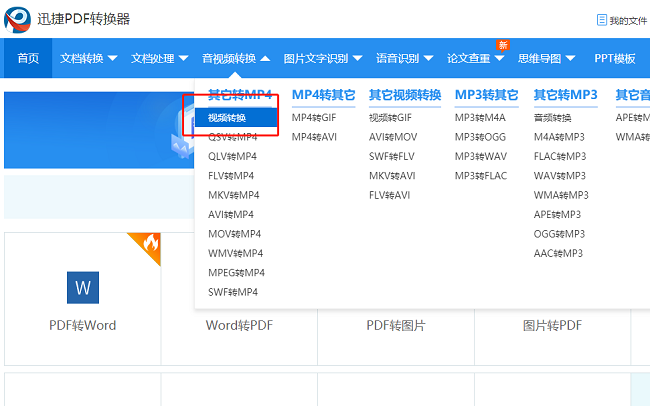
Task: Choose MPEG转MP4 option
Action: (236, 273)
